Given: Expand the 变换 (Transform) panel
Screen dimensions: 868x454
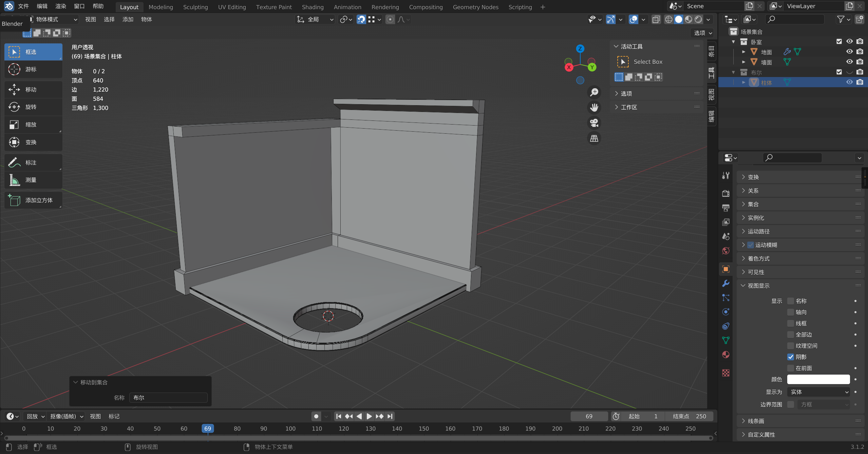Looking at the screenshot, I should pos(753,177).
